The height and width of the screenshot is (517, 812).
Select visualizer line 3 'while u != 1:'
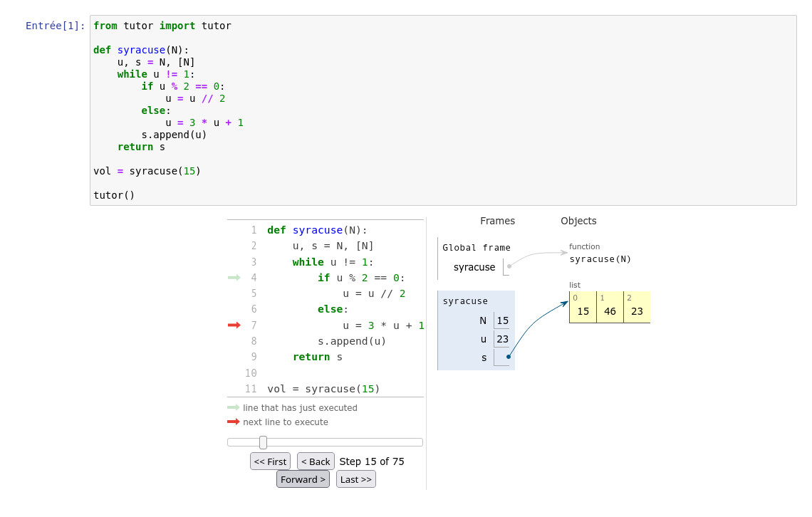tap(333, 262)
